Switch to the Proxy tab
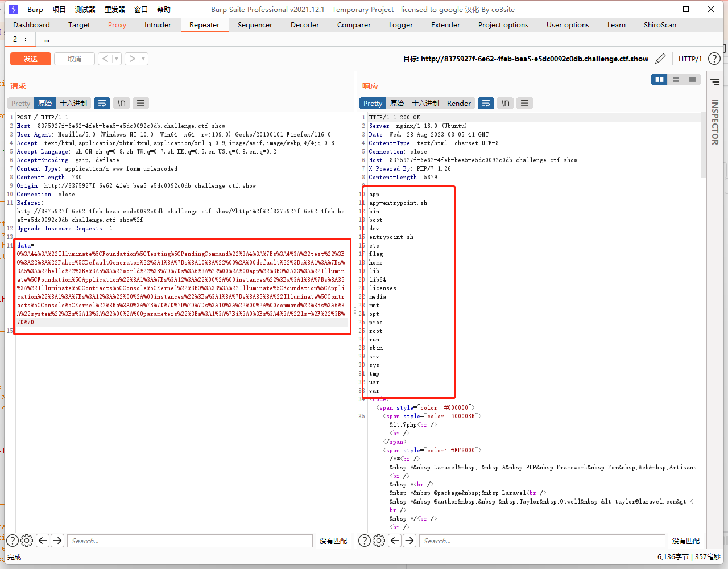Viewport: 728px width, 569px height. point(117,24)
